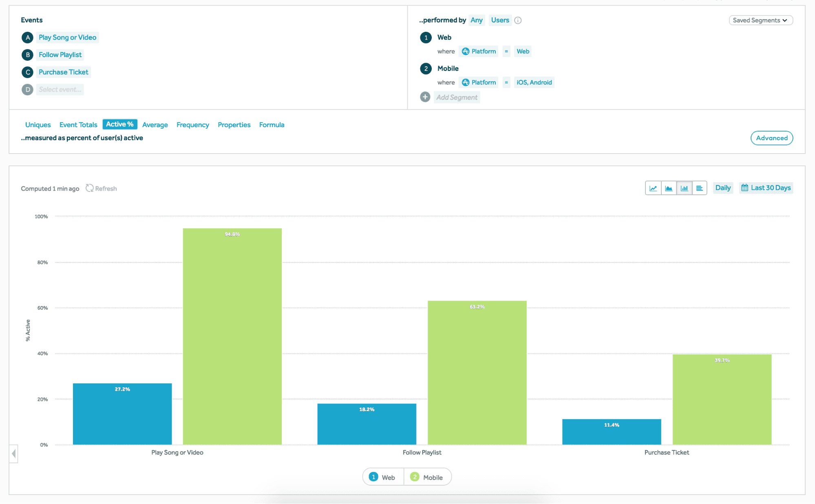Switch to the horizontal bar chart view

click(700, 188)
